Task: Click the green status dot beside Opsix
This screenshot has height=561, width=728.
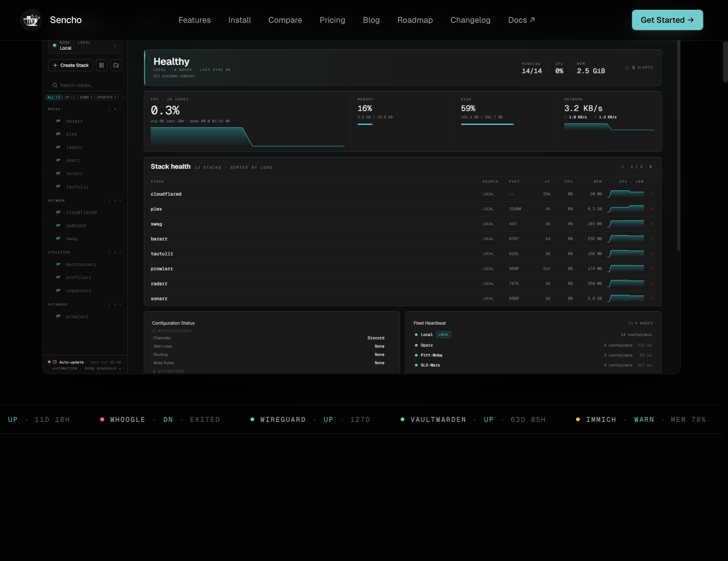Action: coord(416,345)
